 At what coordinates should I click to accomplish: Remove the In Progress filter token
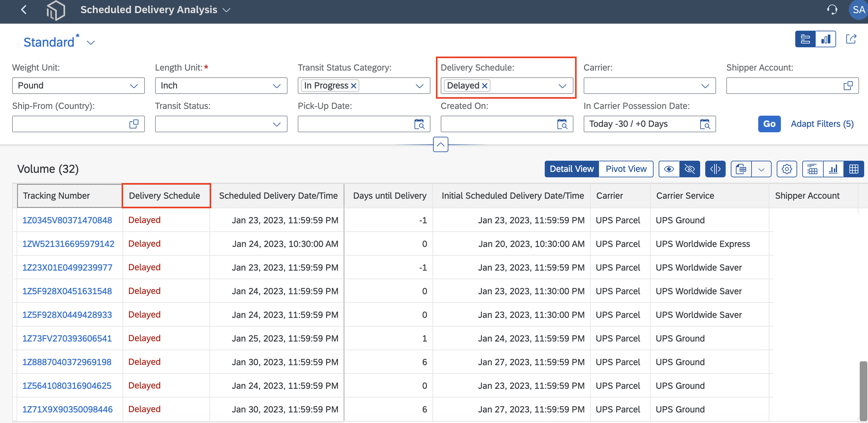354,86
